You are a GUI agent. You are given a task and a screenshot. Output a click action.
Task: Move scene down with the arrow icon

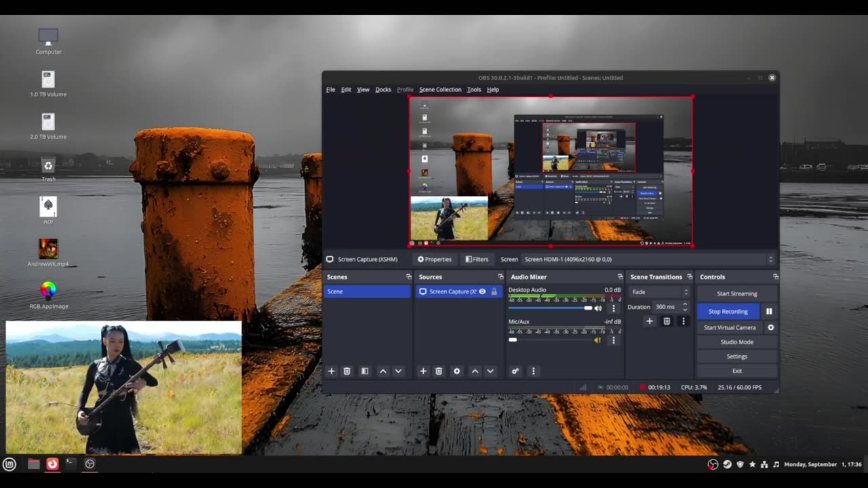[398, 371]
